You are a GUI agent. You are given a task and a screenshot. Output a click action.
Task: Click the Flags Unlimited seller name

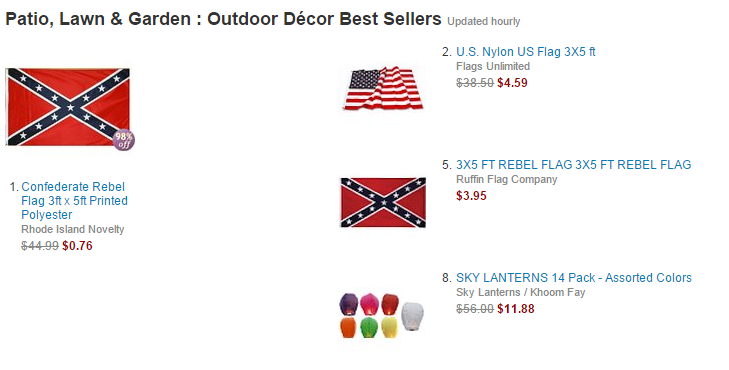pos(493,66)
